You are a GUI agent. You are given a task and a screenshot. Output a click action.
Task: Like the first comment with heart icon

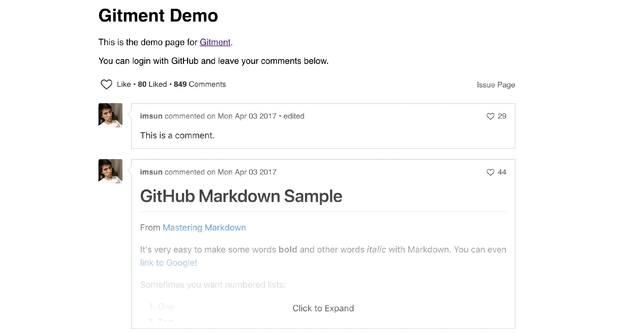click(x=490, y=116)
